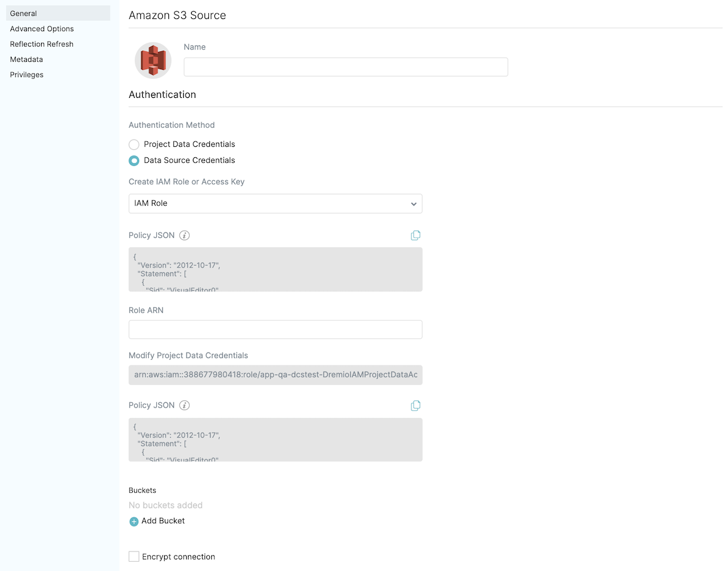Click the Modify Project Data Credentials ARN field

coord(275,375)
